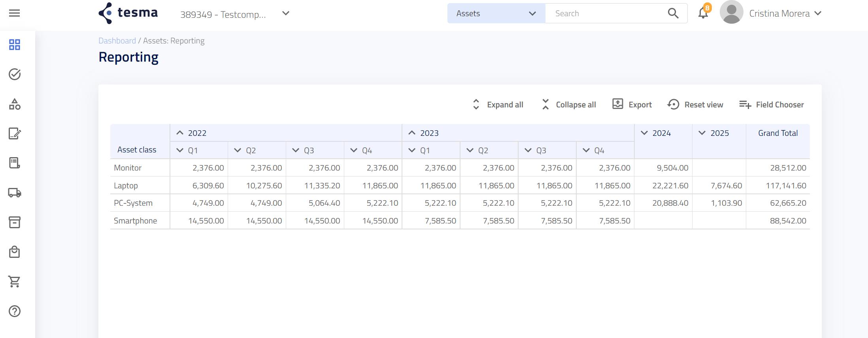Open the archive box sidebar icon
The height and width of the screenshot is (338, 868).
coord(15,222)
